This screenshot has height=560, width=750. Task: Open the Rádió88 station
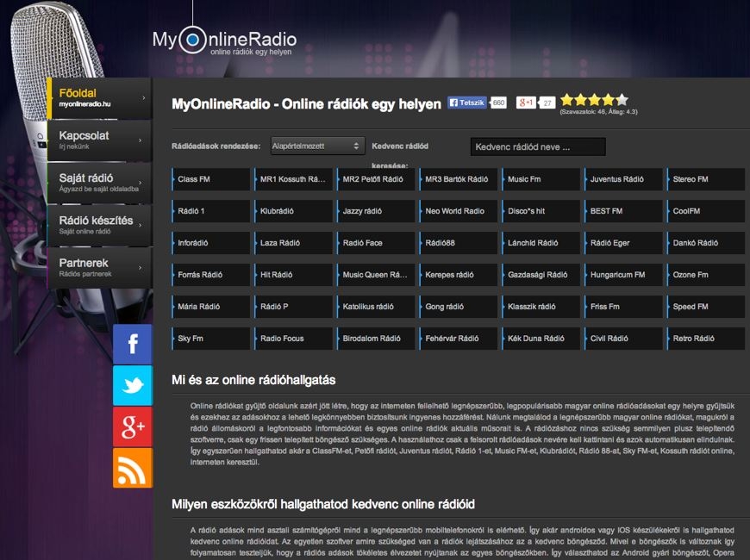pyautogui.click(x=459, y=243)
